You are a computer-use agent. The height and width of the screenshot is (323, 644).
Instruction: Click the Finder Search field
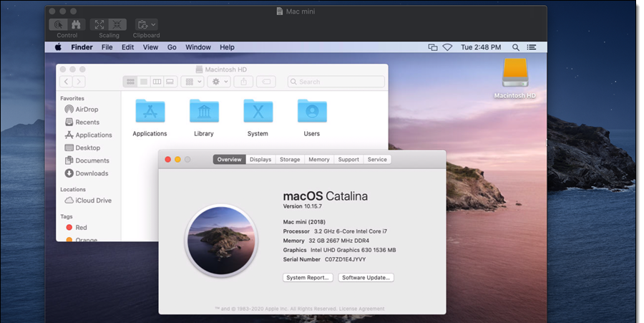click(336, 82)
